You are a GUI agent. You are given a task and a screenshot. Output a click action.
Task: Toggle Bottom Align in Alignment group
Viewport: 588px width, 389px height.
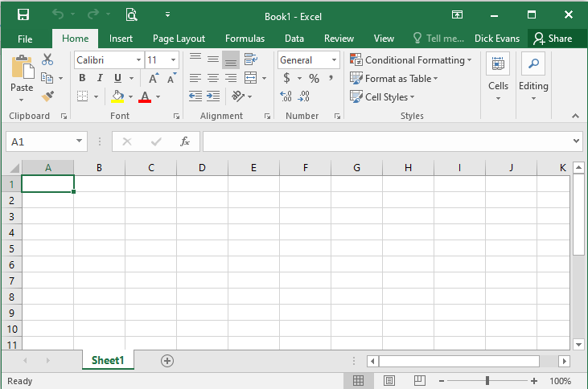231,60
